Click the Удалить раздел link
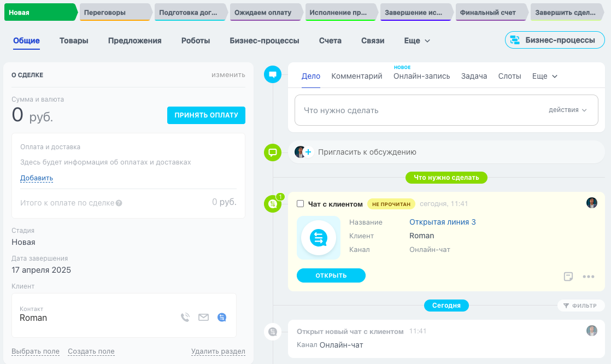 tap(218, 351)
